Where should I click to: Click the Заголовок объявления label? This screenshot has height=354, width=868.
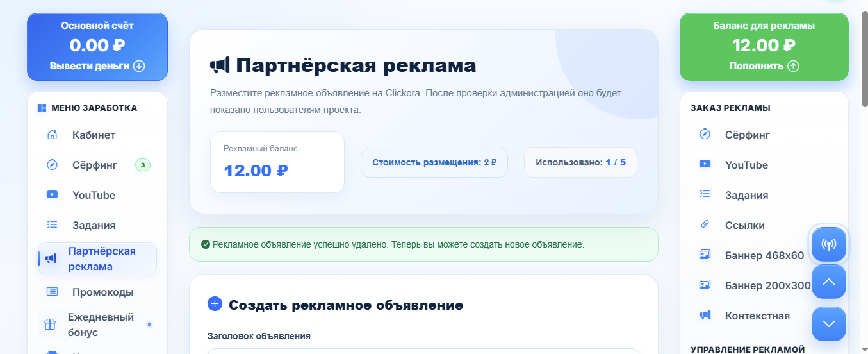(259, 335)
